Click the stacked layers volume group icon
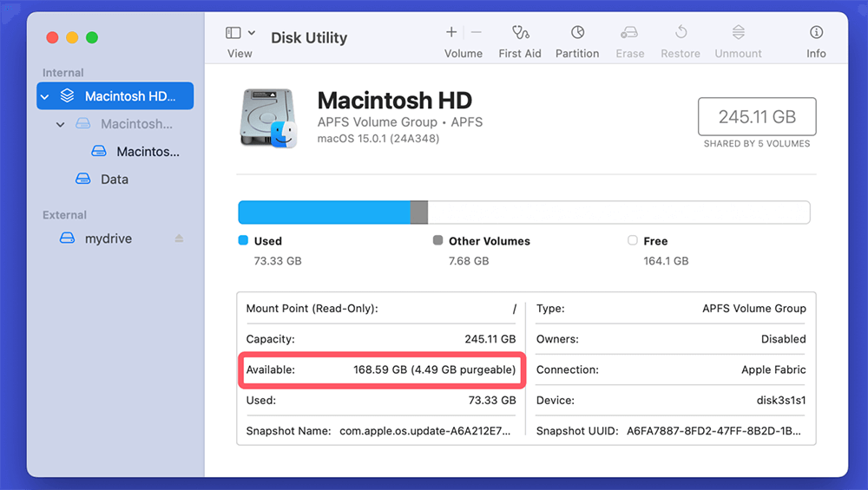Viewport: 868px width, 490px height. click(67, 95)
